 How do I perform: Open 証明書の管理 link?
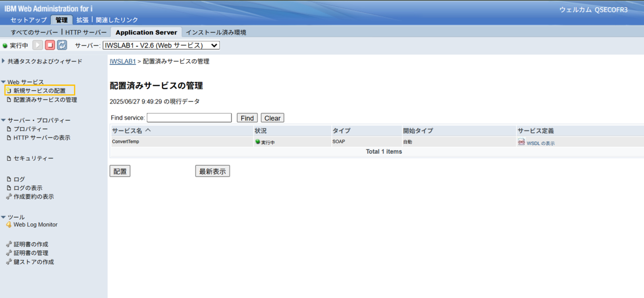pos(31,253)
